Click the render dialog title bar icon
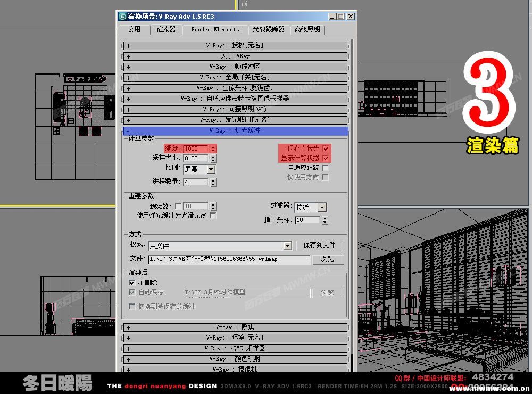The image size is (532, 394). pos(122,17)
